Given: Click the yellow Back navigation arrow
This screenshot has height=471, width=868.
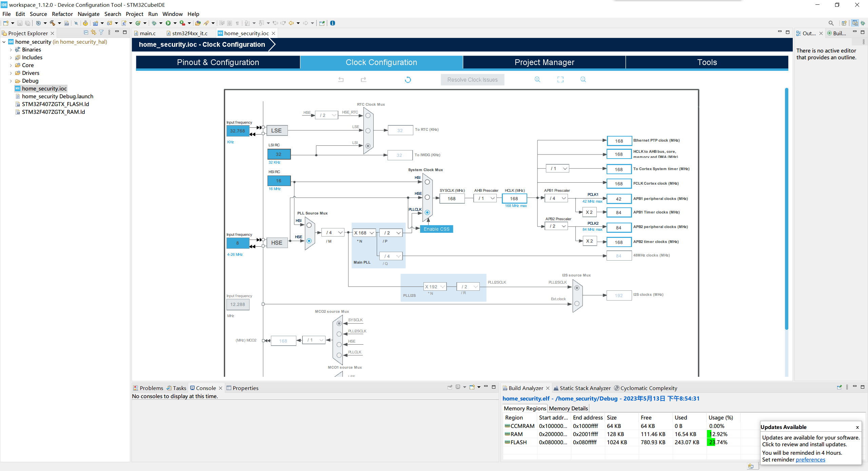Looking at the screenshot, I should tap(291, 23).
